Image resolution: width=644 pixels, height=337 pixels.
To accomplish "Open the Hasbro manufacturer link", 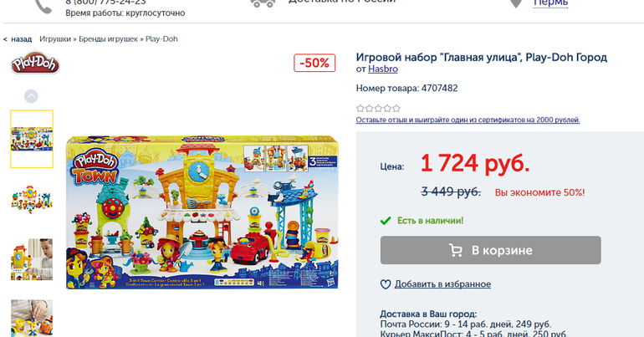I will (x=383, y=69).
